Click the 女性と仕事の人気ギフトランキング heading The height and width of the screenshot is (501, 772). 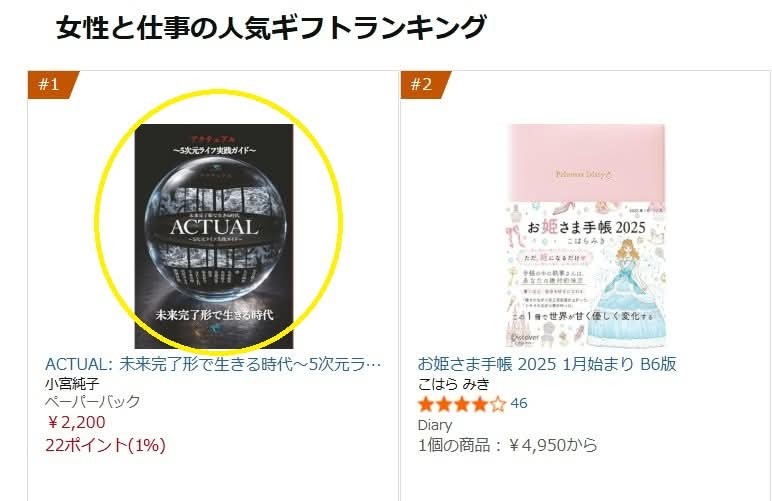[x=271, y=27]
